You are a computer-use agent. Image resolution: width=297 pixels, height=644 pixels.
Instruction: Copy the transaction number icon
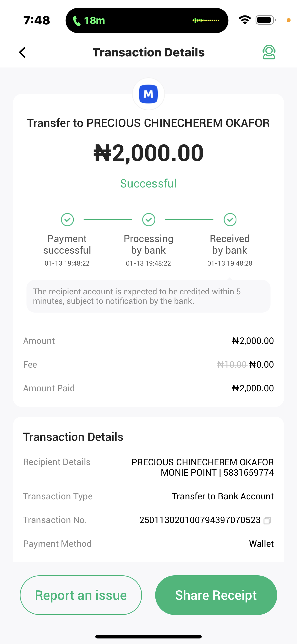(x=267, y=521)
